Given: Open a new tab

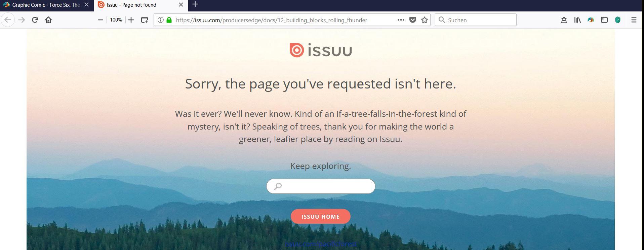Looking at the screenshot, I should pos(195,4).
